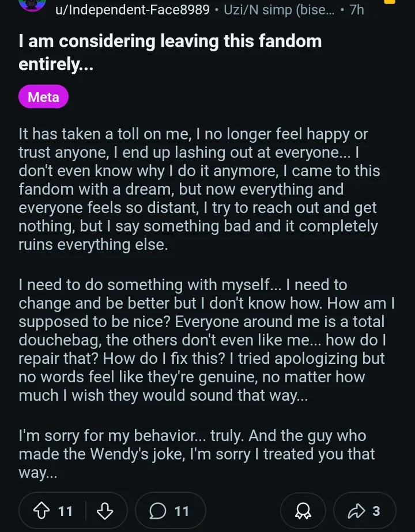
Task: Click the comment count '11'
Action: pos(182,511)
